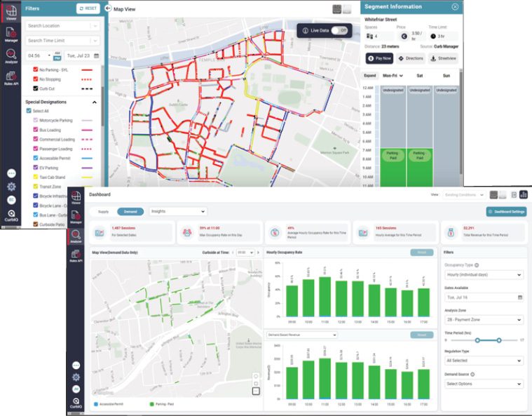Image resolution: width=532 pixels, height=416 pixels.
Task: Collapse the Special Designations section
Action: pos(95,102)
